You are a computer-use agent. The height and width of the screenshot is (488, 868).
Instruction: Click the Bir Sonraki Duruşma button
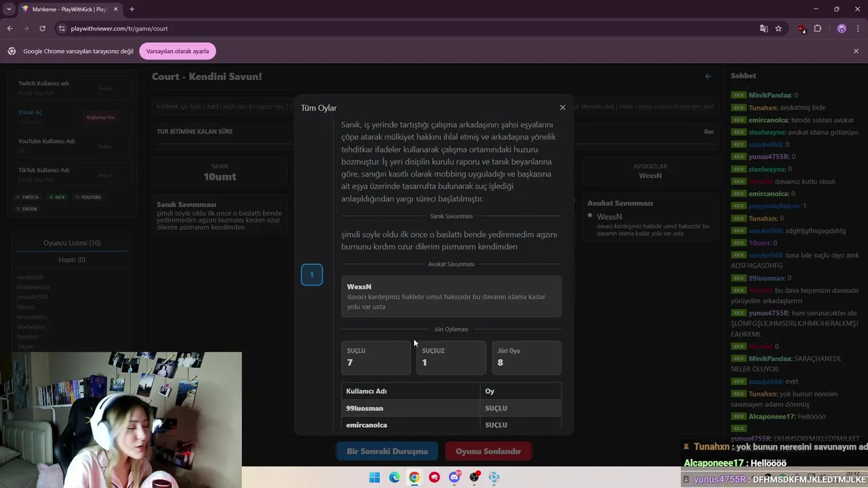point(387,451)
